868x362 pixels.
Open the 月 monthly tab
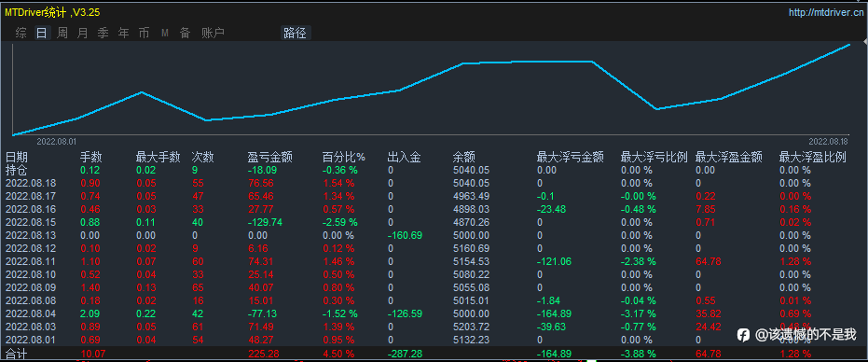(82, 34)
